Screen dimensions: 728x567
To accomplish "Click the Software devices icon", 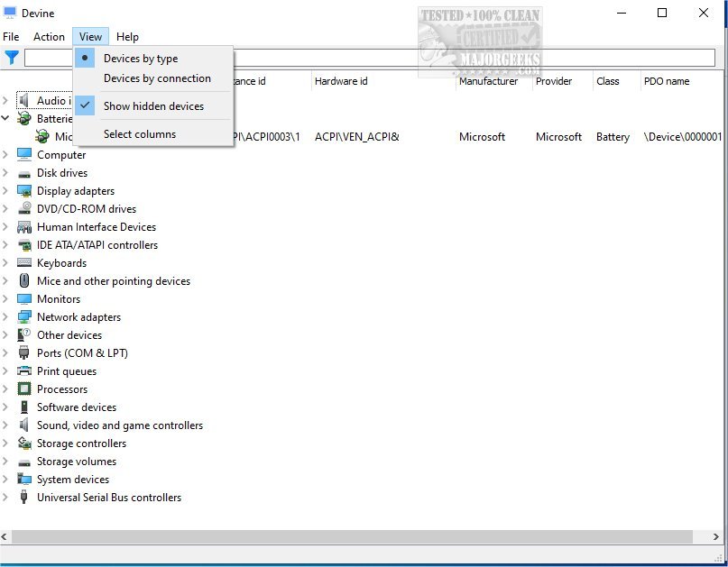I will click(x=24, y=407).
